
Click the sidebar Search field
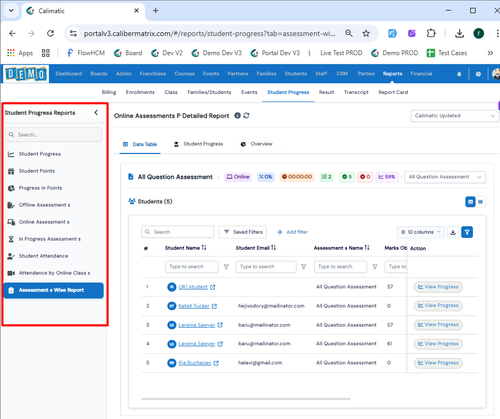click(x=53, y=135)
